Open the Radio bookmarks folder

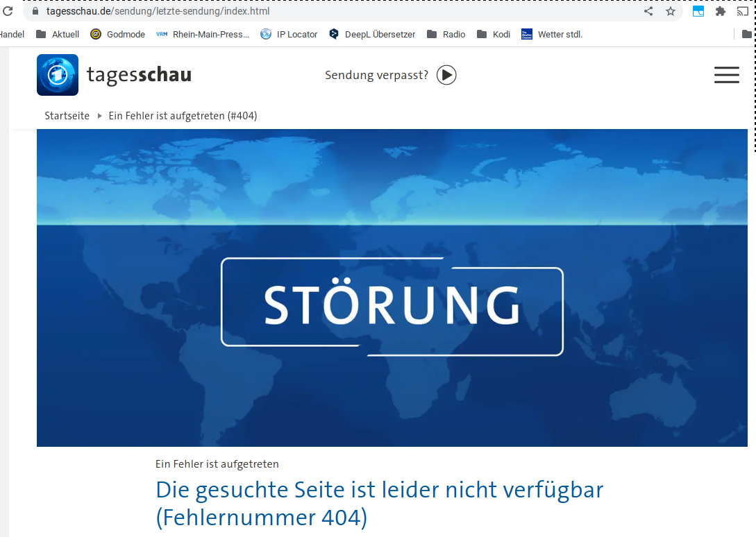(446, 34)
